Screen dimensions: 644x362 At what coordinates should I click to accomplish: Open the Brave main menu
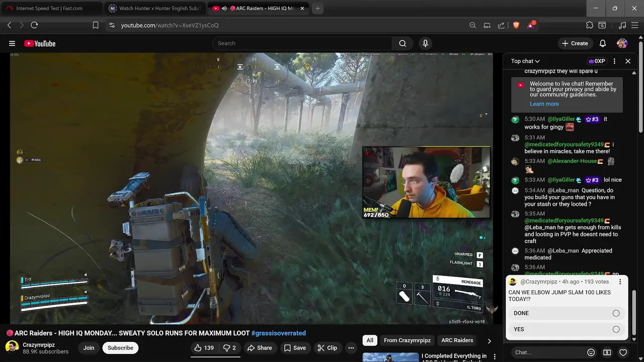pyautogui.click(x=634, y=25)
